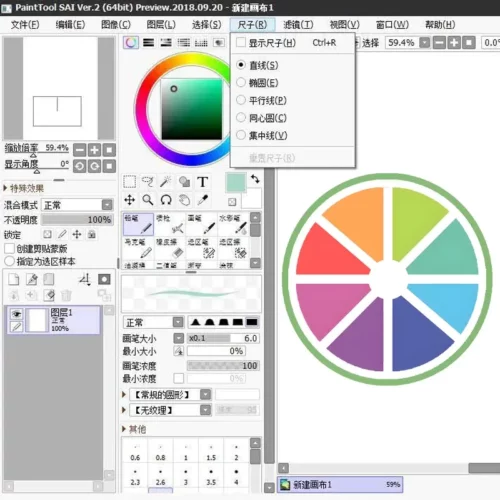This screenshot has height=500, width=500.
Task: Zoom out with navigator minus button
Action: 79,150
